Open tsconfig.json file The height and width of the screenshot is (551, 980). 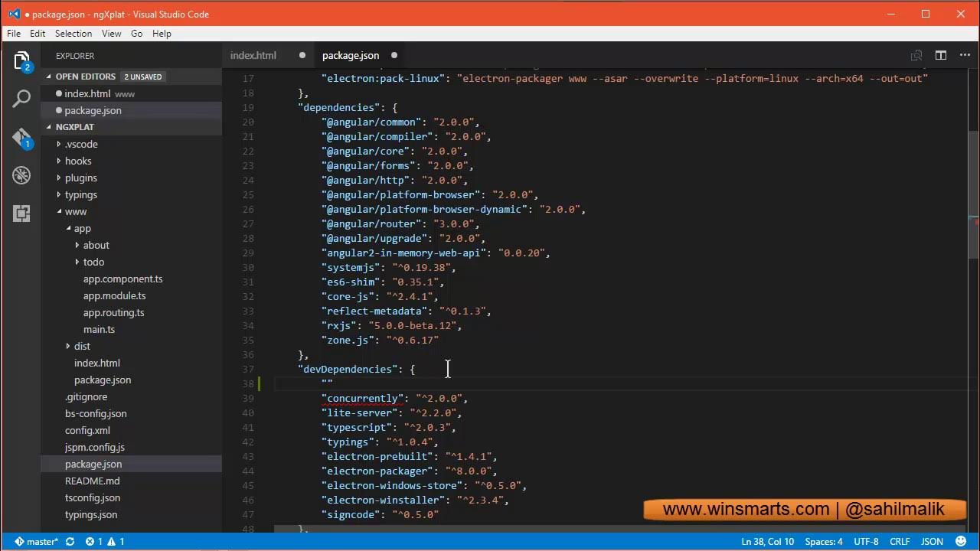[92, 497]
